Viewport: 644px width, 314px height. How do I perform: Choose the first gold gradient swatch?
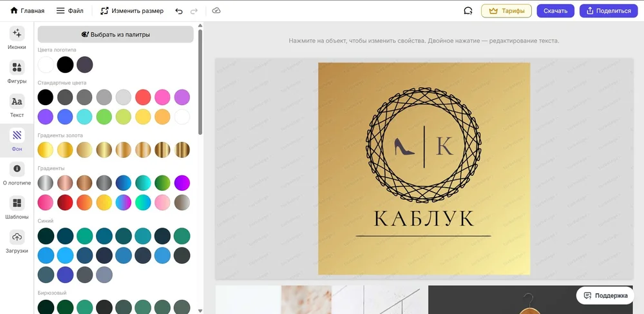(46, 150)
